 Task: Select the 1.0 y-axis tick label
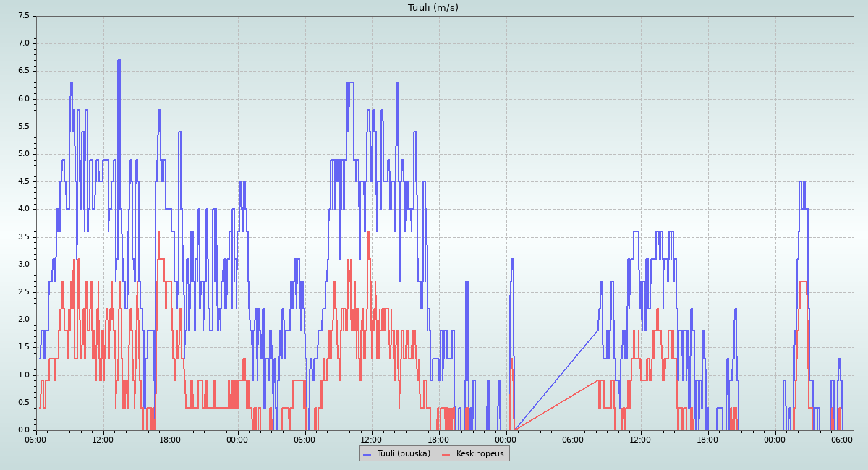23,375
